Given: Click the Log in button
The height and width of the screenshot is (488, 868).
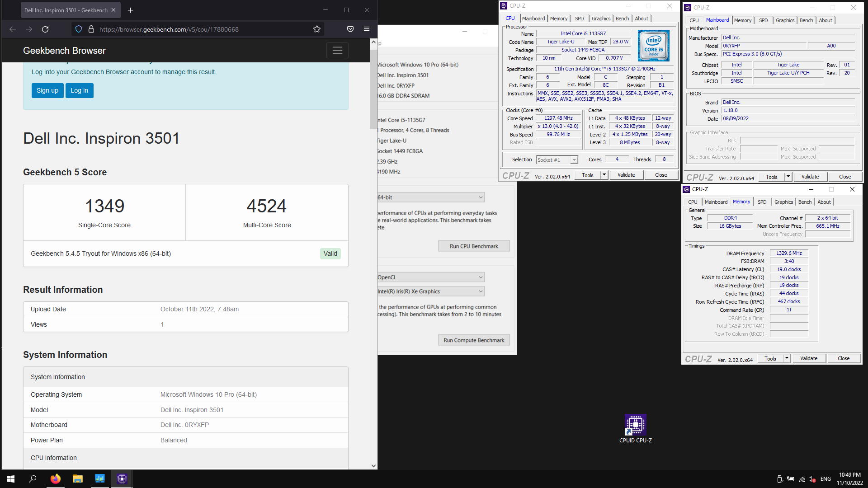Looking at the screenshot, I should [x=80, y=90].
